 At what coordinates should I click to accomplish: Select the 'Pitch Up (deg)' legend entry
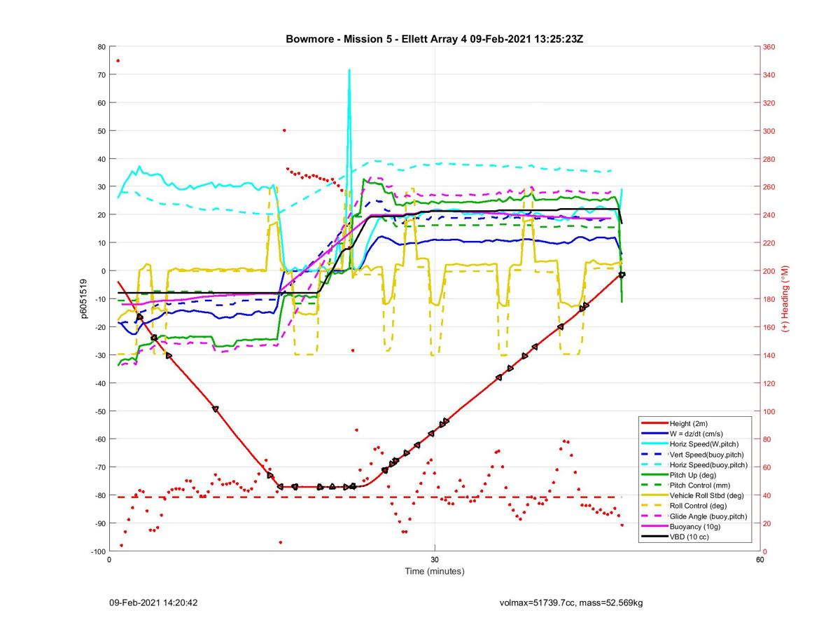click(694, 475)
